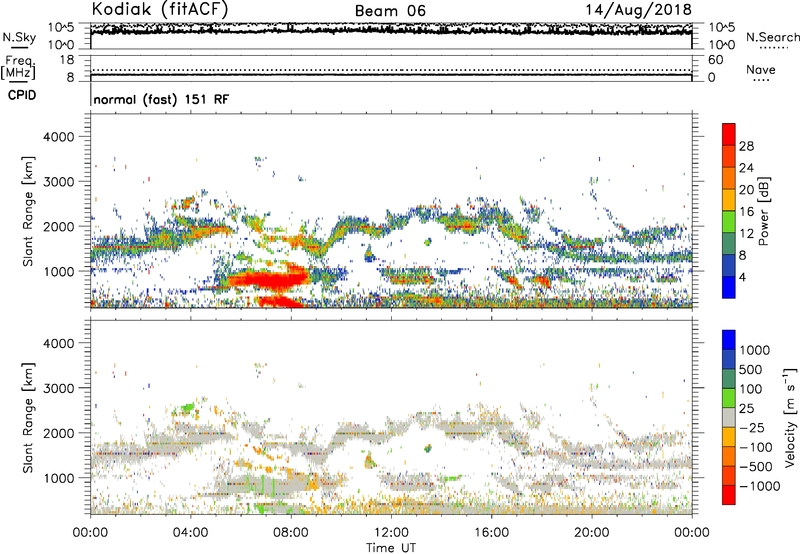The height and width of the screenshot is (554, 800).
Task: Click the "Kodiak (fitACF)" plot title
Action: (x=160, y=10)
